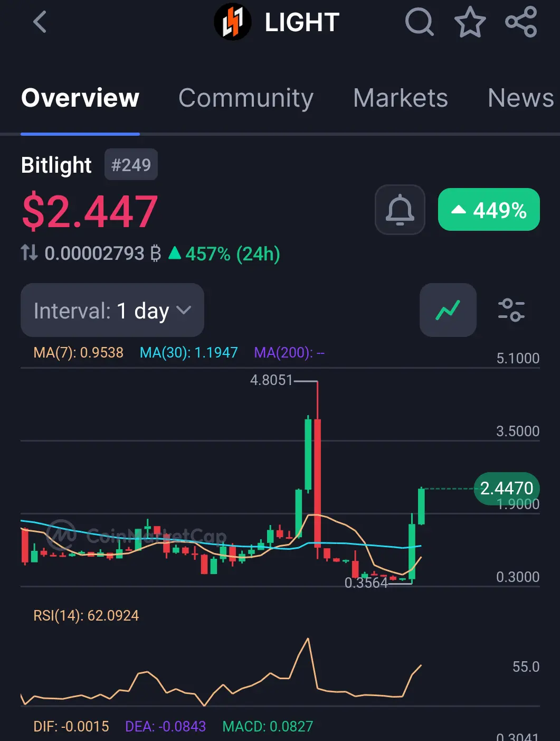Add LIGHT to watchlist with star

[470, 22]
